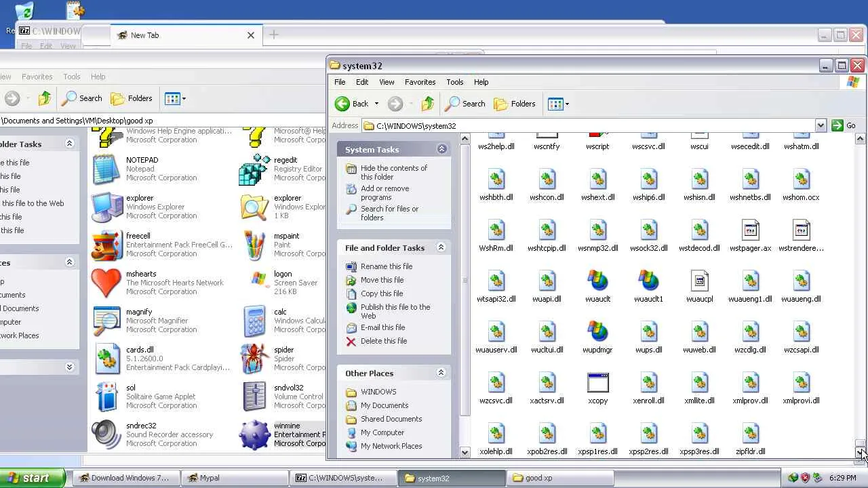This screenshot has width=868, height=488.
Task: Select the wsock32.dll file icon
Action: (x=648, y=230)
